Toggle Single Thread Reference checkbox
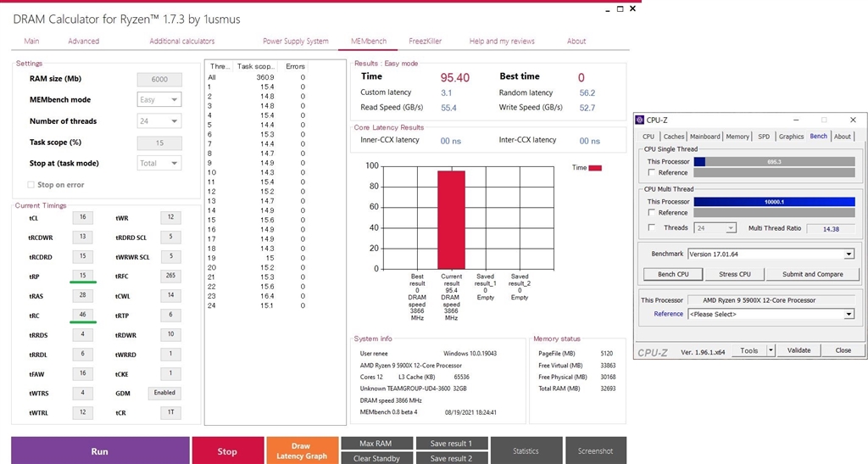Image resolution: width=868 pixels, height=464 pixels. click(652, 173)
